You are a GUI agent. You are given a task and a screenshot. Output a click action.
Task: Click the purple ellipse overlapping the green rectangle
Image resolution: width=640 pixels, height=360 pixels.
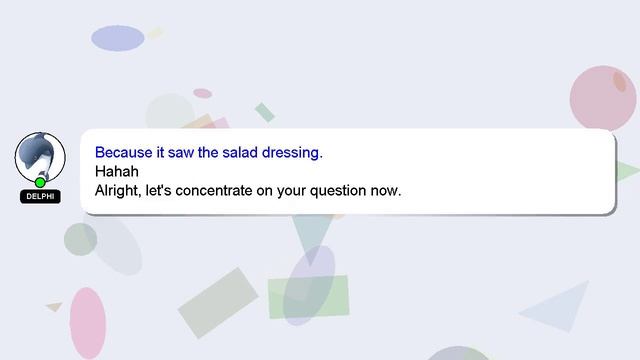309,285
